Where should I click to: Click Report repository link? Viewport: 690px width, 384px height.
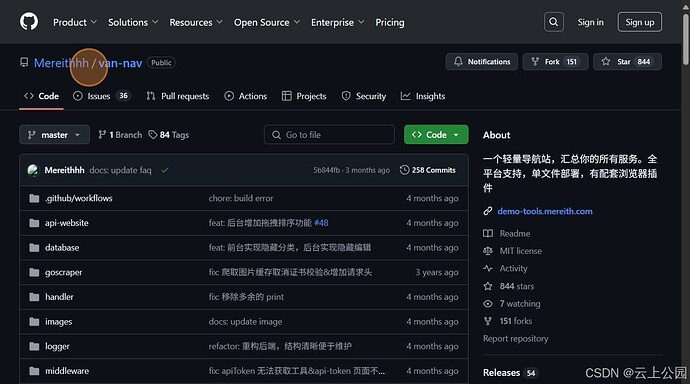(x=516, y=339)
